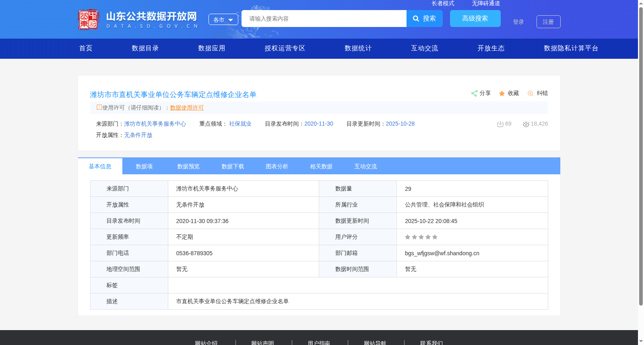This screenshot has height=345, width=644.
Task: Click the Shandong Open Data site logo
Action: 138,19
